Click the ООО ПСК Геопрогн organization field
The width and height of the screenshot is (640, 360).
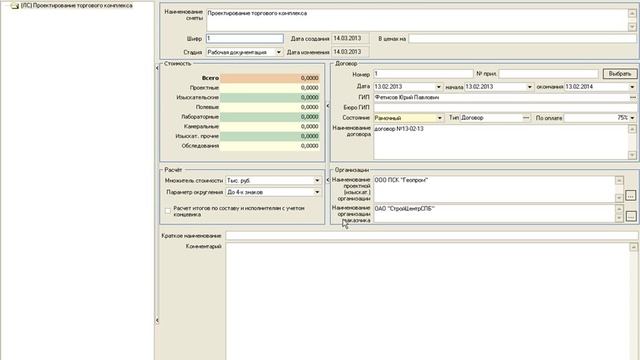pos(494,189)
